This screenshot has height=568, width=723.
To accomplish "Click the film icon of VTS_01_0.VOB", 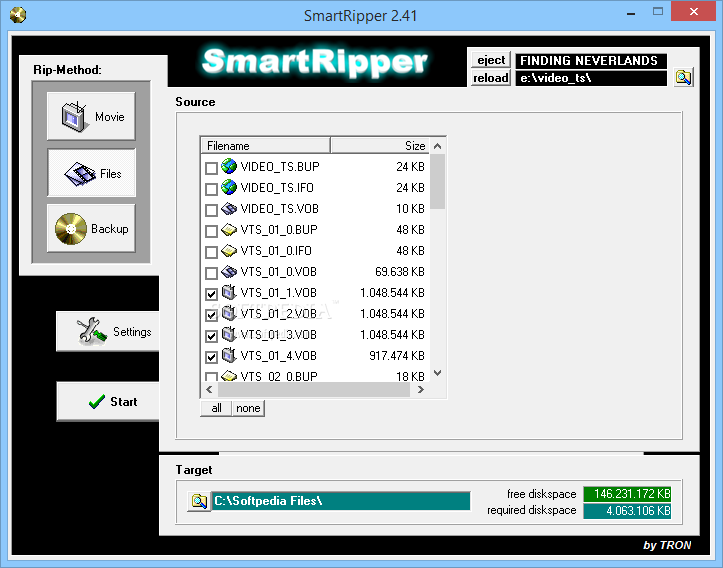I will pos(229,272).
